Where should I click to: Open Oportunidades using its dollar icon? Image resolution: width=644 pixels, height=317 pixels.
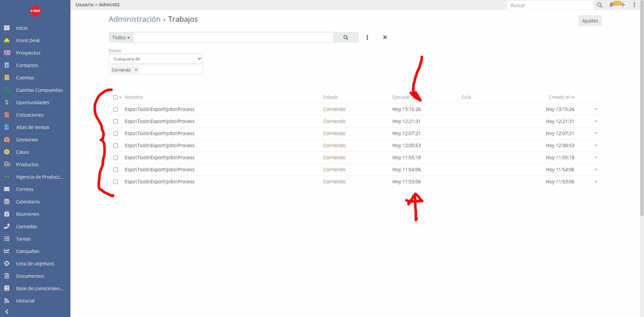coord(7,102)
